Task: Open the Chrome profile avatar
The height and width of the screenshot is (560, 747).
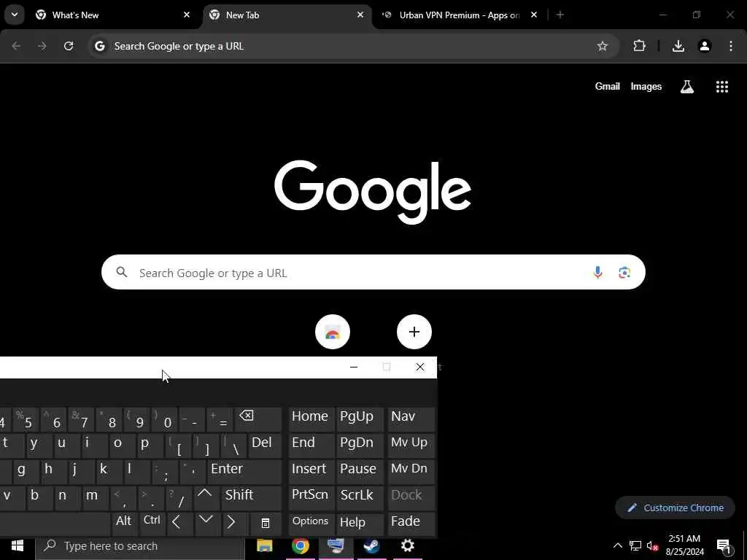Action: 705,46
